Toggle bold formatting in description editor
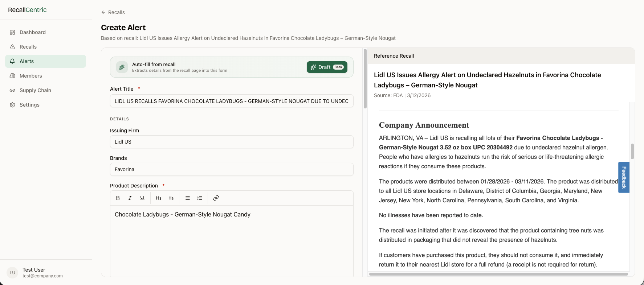Image resolution: width=644 pixels, height=285 pixels. pos(118,198)
